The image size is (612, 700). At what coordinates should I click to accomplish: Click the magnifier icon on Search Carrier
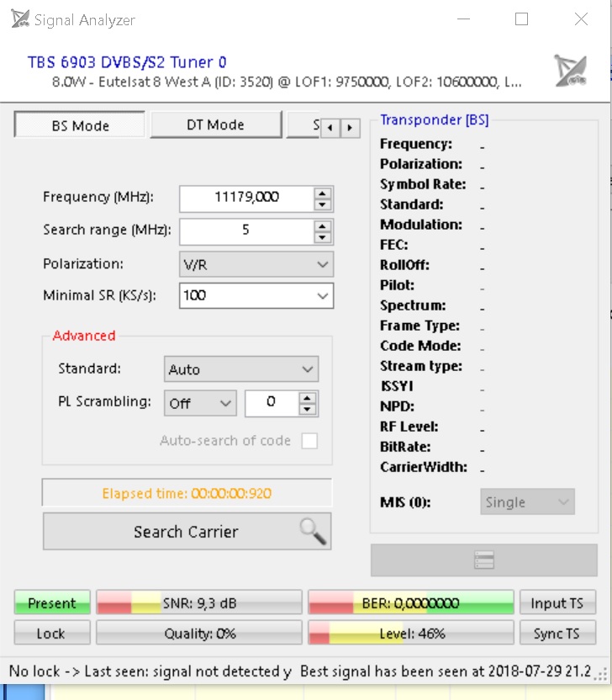tap(313, 531)
